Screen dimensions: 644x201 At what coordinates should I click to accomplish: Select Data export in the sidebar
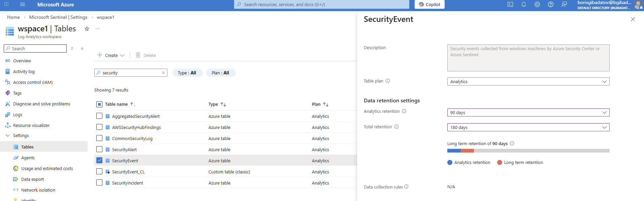pos(32,179)
